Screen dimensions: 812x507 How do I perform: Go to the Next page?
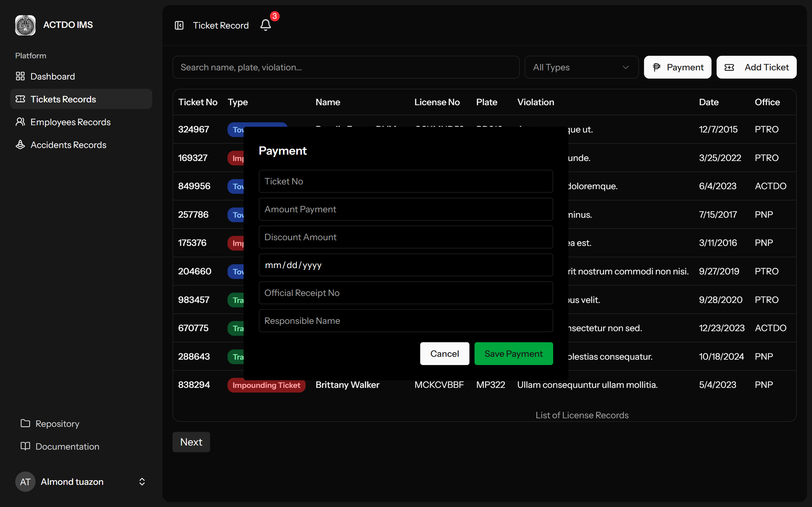click(191, 442)
